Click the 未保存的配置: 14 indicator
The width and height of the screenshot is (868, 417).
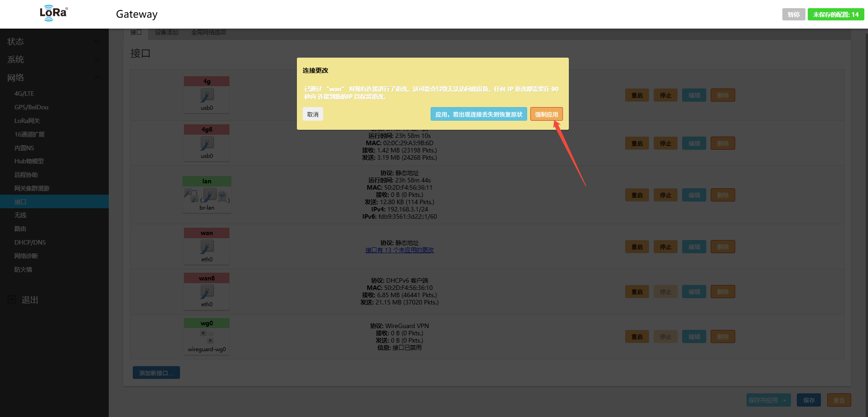(x=835, y=15)
